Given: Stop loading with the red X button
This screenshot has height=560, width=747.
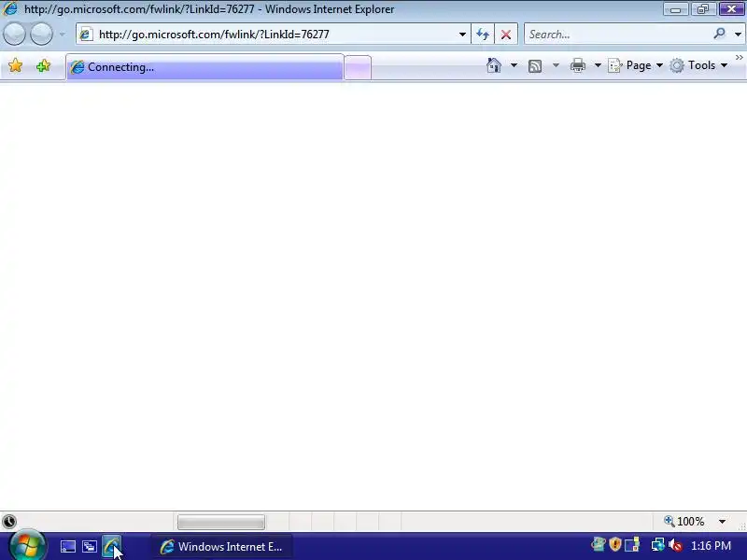Looking at the screenshot, I should tap(506, 35).
